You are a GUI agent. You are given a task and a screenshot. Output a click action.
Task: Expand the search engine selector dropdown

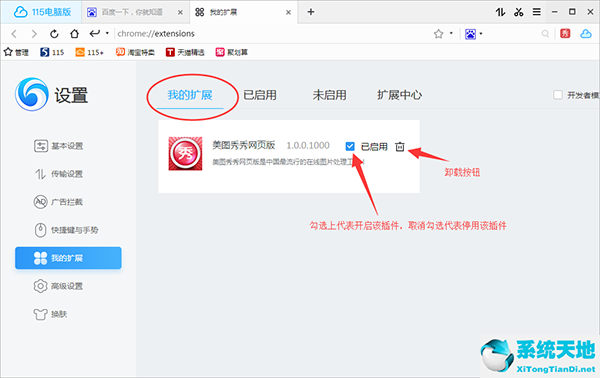click(x=481, y=34)
